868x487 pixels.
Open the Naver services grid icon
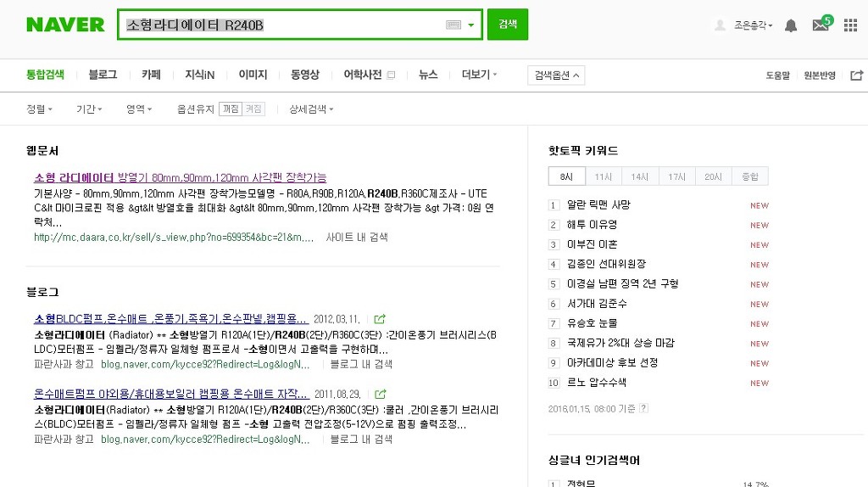point(850,25)
